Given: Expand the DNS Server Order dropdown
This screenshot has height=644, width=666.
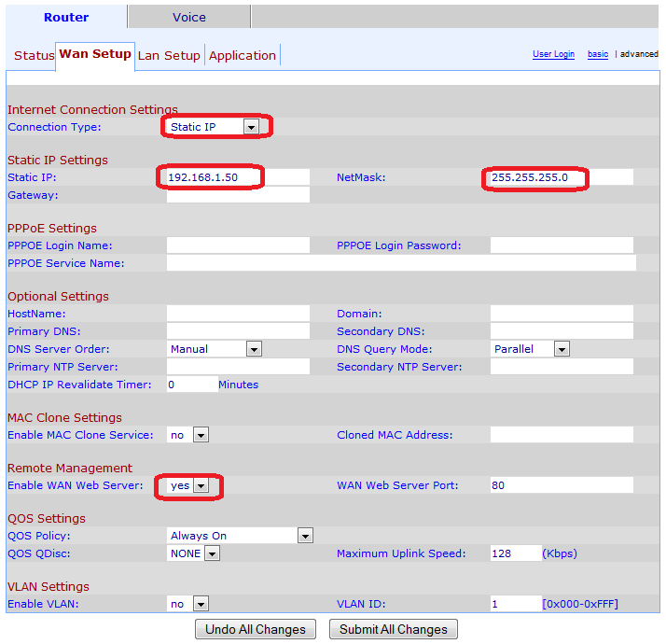Looking at the screenshot, I should 215,349.
